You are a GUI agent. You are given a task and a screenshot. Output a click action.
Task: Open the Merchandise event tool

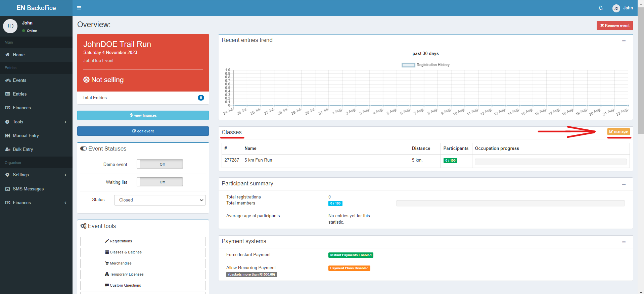click(143, 263)
